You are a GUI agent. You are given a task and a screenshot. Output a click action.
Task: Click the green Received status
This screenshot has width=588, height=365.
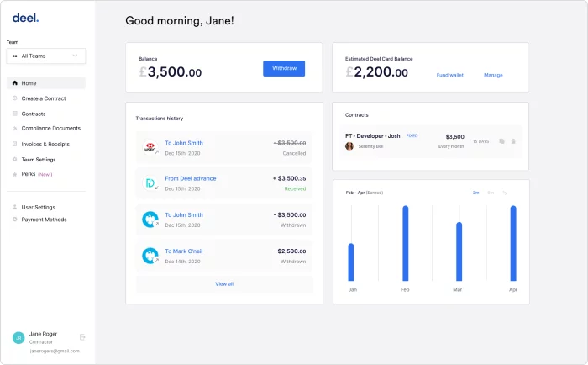[x=295, y=189]
